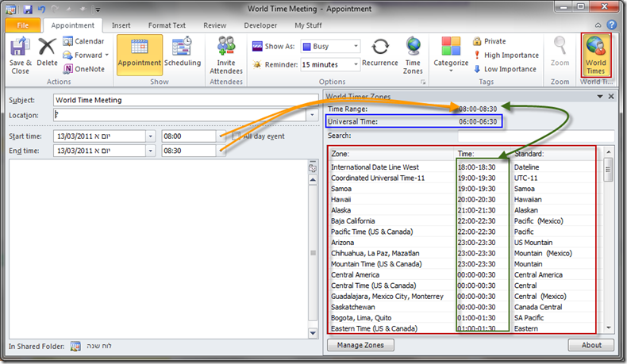Screen dimensions: 627x364
Task: Select International Date Line West row
Action: click(462, 167)
